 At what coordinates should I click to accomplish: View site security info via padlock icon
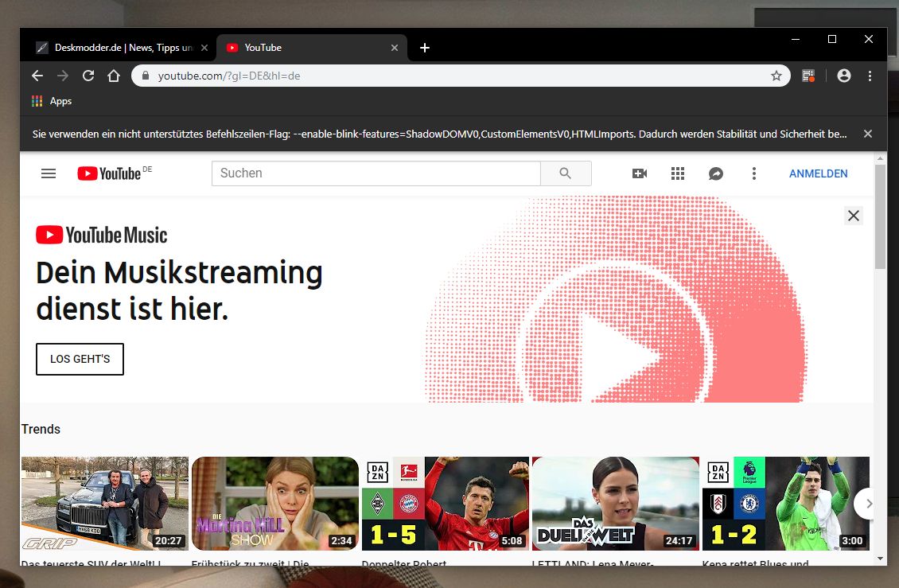146,76
